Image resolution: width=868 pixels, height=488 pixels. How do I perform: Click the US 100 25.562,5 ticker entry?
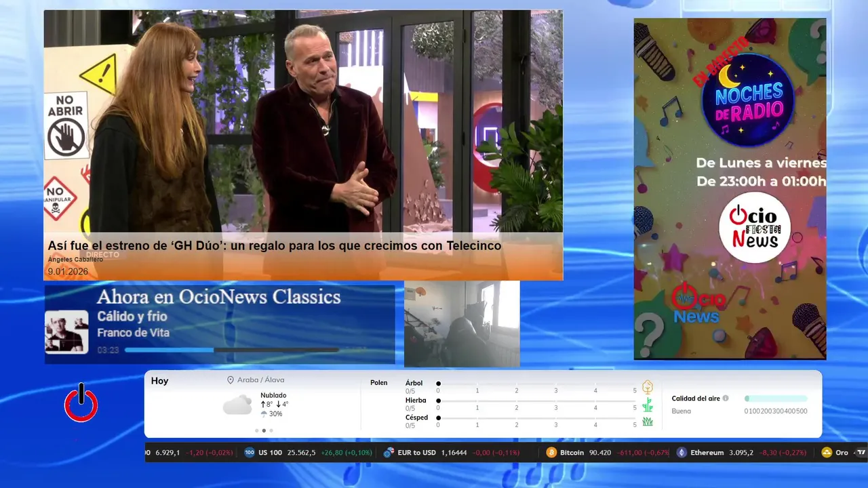[308, 452]
